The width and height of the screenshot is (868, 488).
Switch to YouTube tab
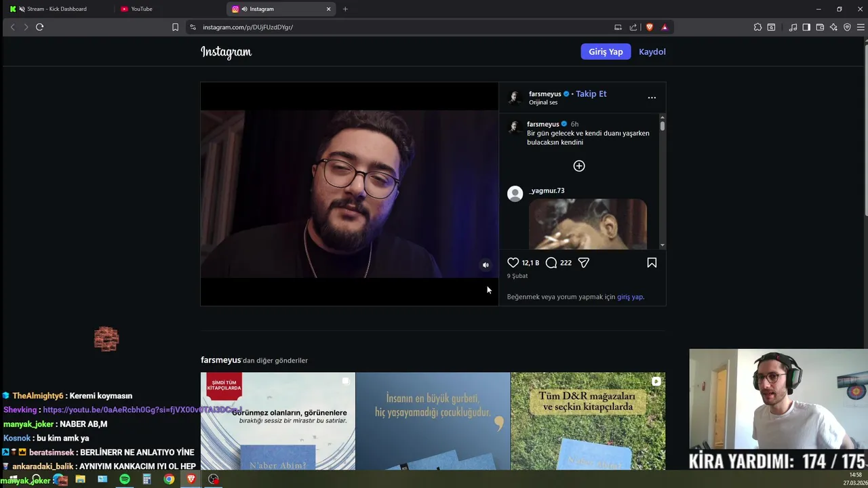pyautogui.click(x=170, y=9)
